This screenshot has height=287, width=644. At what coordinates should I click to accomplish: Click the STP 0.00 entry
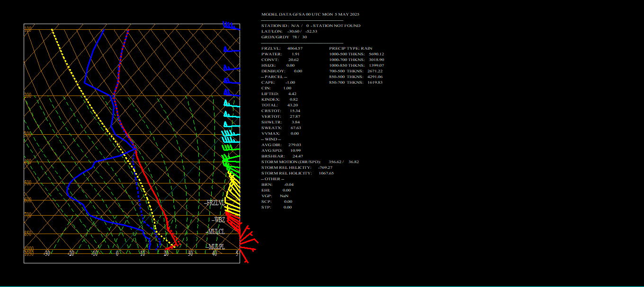(x=277, y=207)
